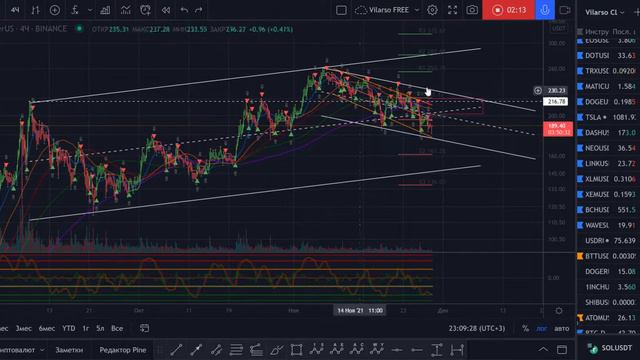Open chart settings gear in top toolbar
640x360 pixels.
tap(432, 10)
